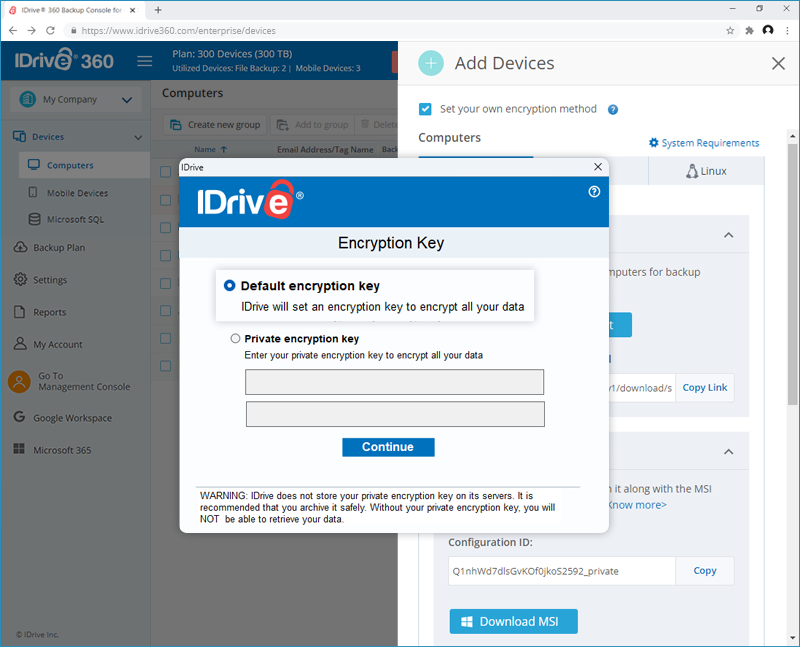Viewport: 800px width, 647px height.
Task: Open a new browser tab
Action: coord(158,10)
